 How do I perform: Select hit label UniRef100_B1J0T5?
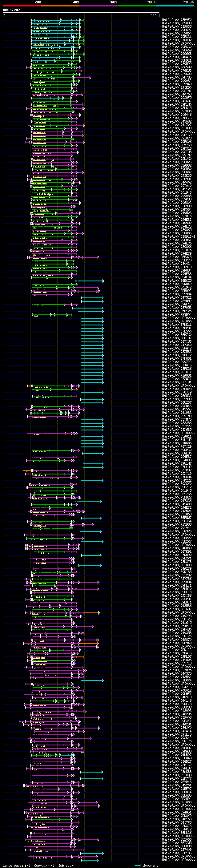177,365
